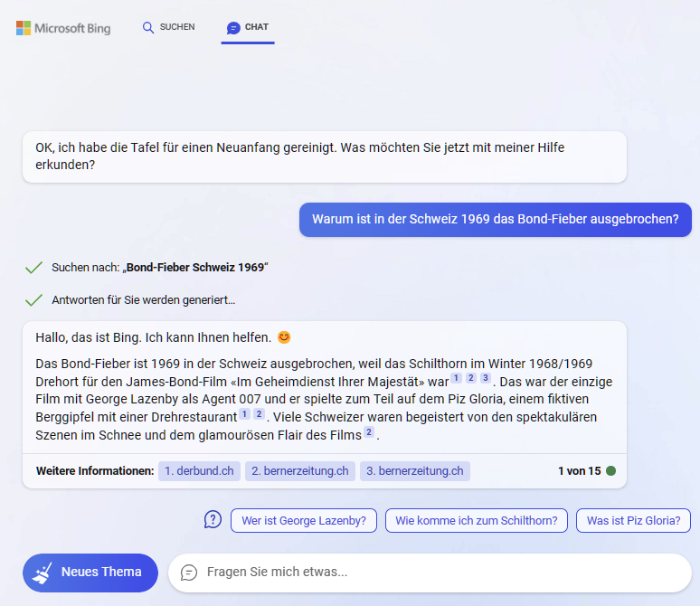Click citation 1 after 'Drehrestaurant'
The image size is (700, 606).
(244, 414)
